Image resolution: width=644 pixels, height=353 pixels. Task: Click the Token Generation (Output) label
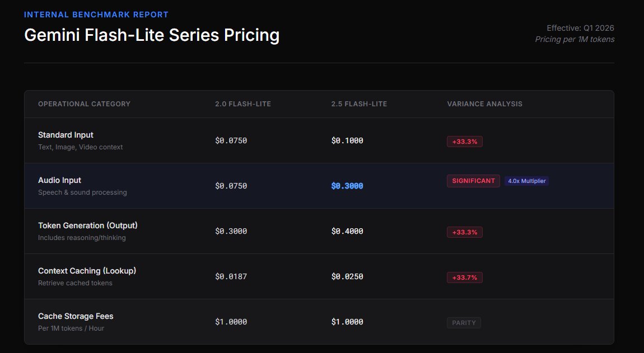pos(88,225)
